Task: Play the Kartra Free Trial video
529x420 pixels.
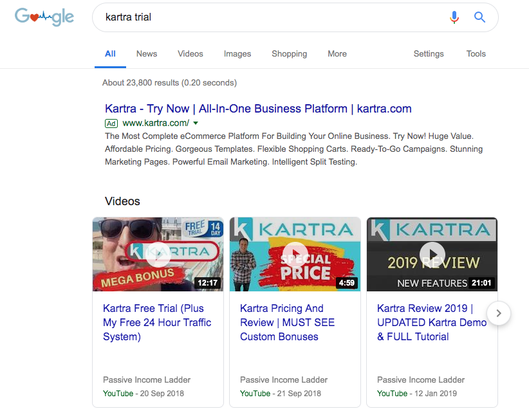Action: [x=158, y=253]
